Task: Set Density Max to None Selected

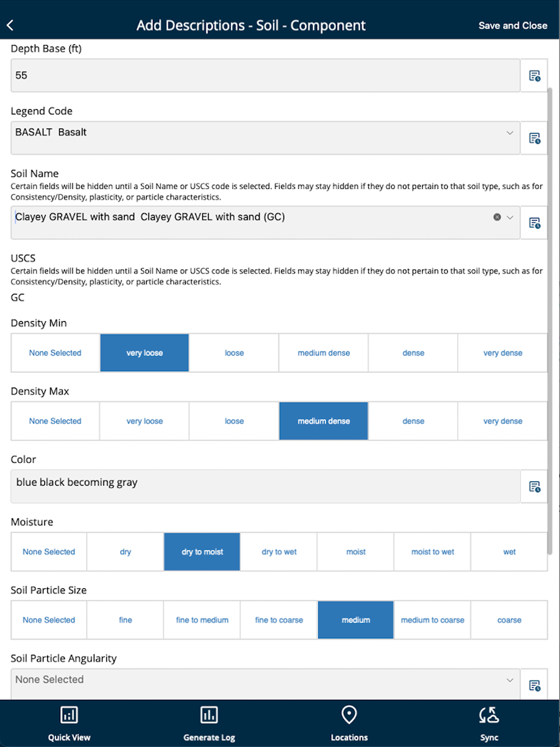Action: [55, 421]
